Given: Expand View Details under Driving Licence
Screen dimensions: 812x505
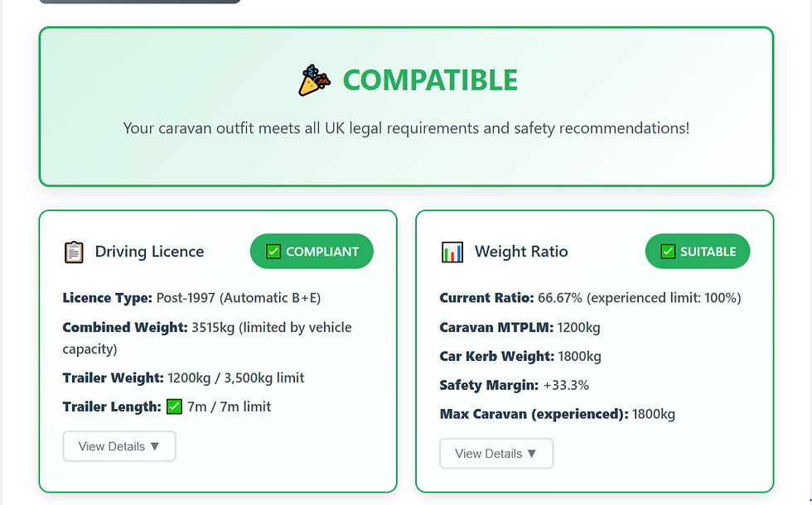Looking at the screenshot, I should click(118, 445).
